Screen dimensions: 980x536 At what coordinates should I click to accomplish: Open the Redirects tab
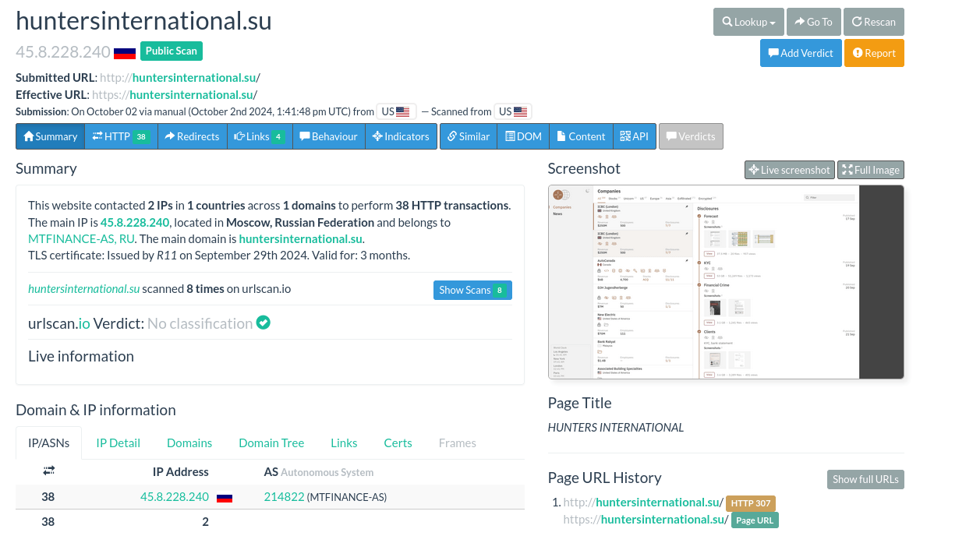click(x=192, y=136)
